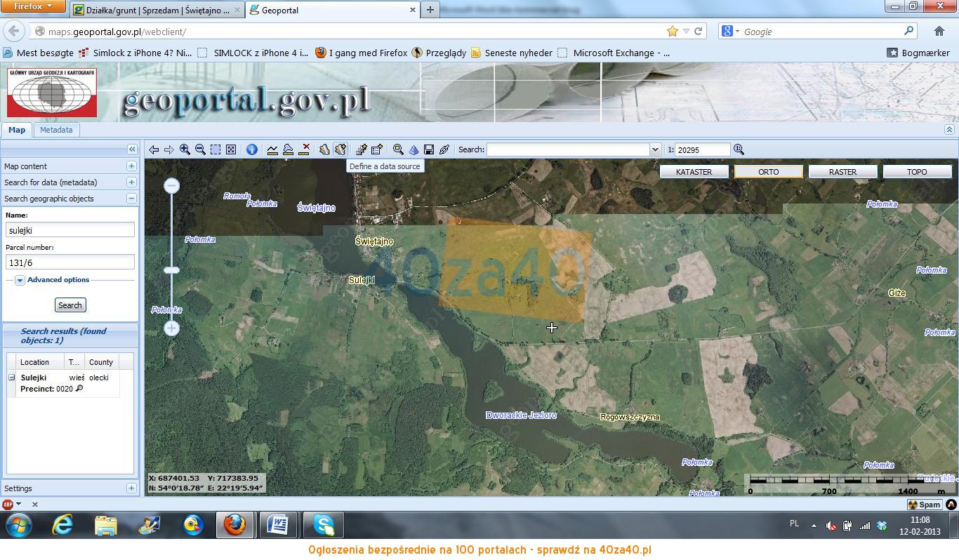Viewport: 959px width, 560px height.
Task: Select the measure area tool
Action: (288, 149)
